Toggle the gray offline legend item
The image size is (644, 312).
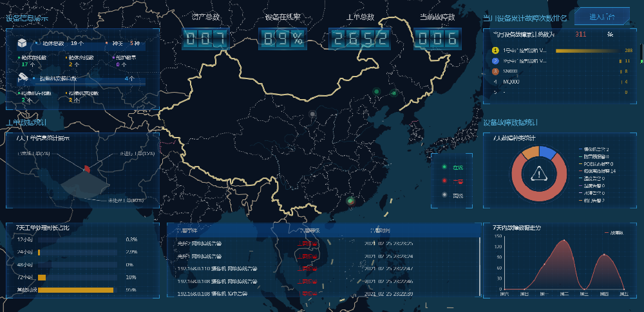[x=451, y=194]
